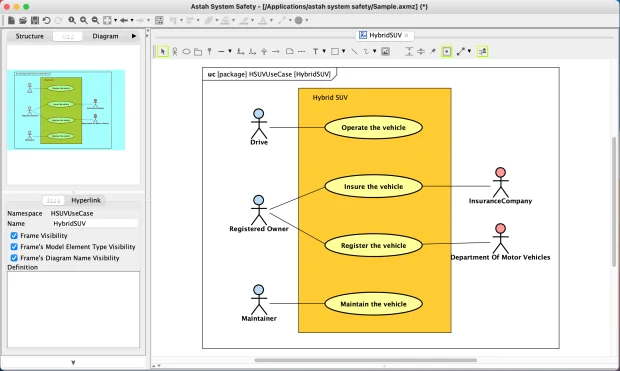The image size is (620, 371).
Task: Insert an image with picture tool
Action: pos(385,51)
